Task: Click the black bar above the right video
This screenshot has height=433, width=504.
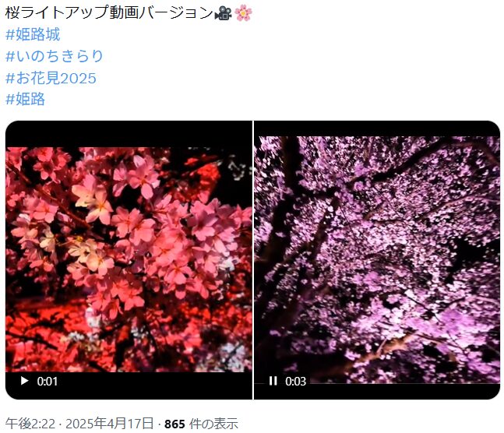Action: (377, 128)
